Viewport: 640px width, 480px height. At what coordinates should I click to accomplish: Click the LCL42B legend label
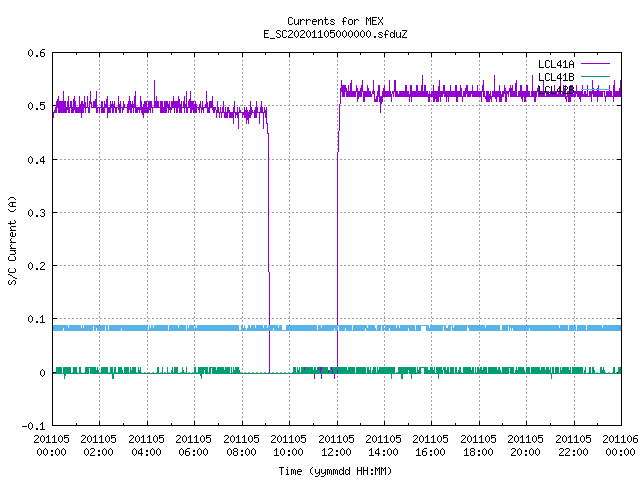pos(556,90)
